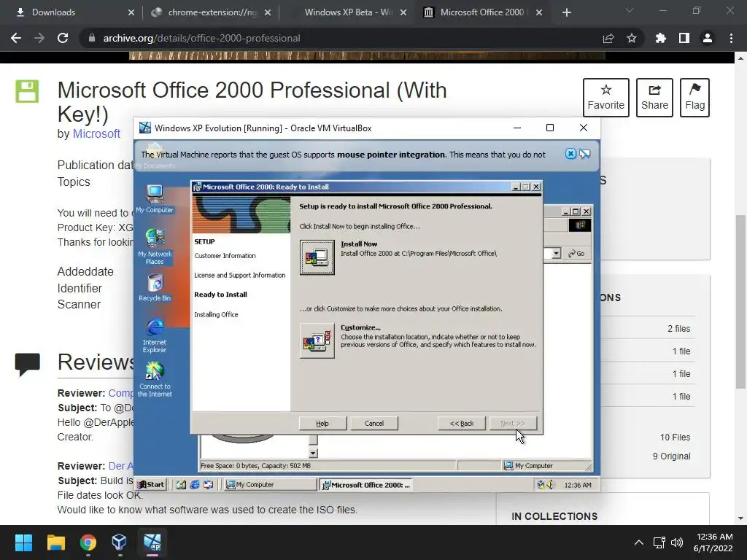The image size is (747, 560).
Task: Click the reviewer link starting with Comp
Action: pos(120,393)
